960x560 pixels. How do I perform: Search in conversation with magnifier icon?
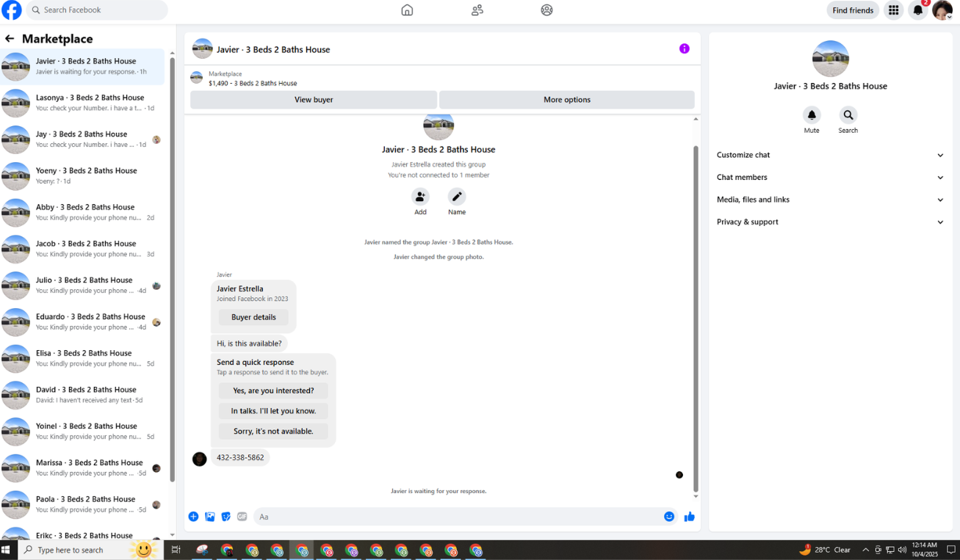pyautogui.click(x=848, y=115)
